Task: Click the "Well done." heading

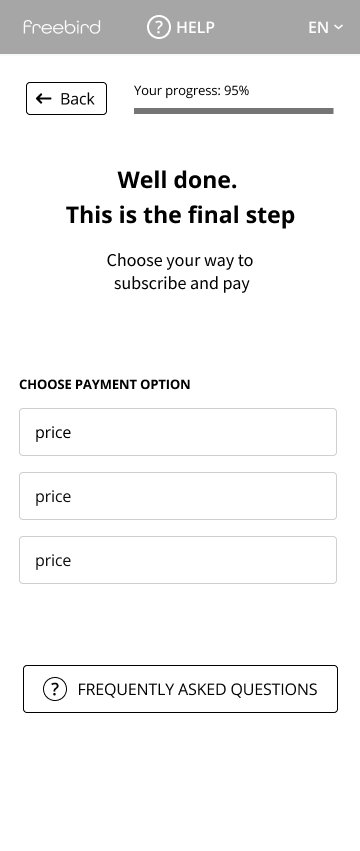Action: point(178,180)
